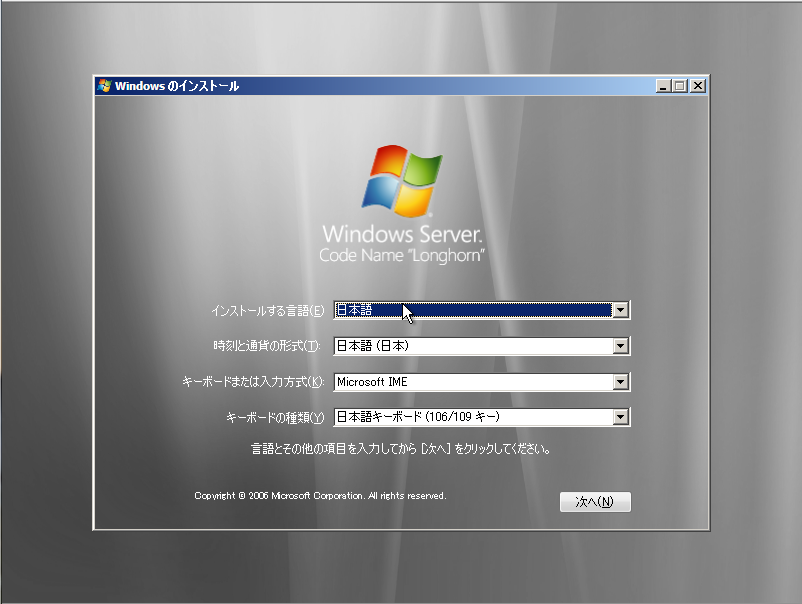802x604 pixels.
Task: Click the 次へ(N) button
Action: click(595, 502)
